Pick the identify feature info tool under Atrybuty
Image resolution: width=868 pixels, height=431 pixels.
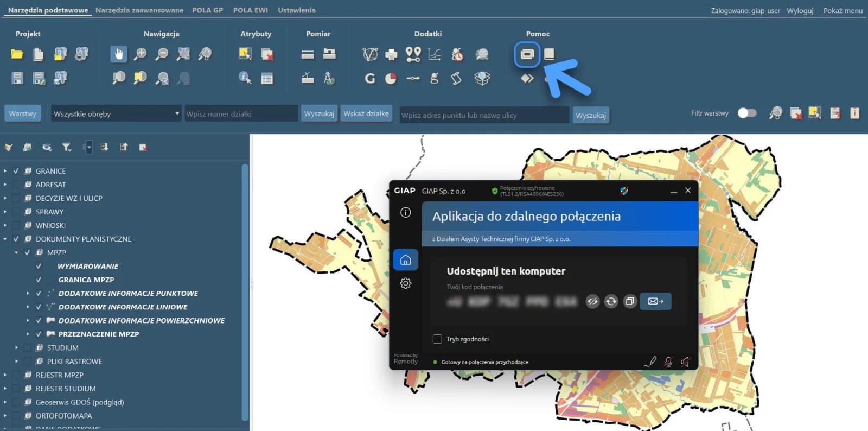point(245,78)
